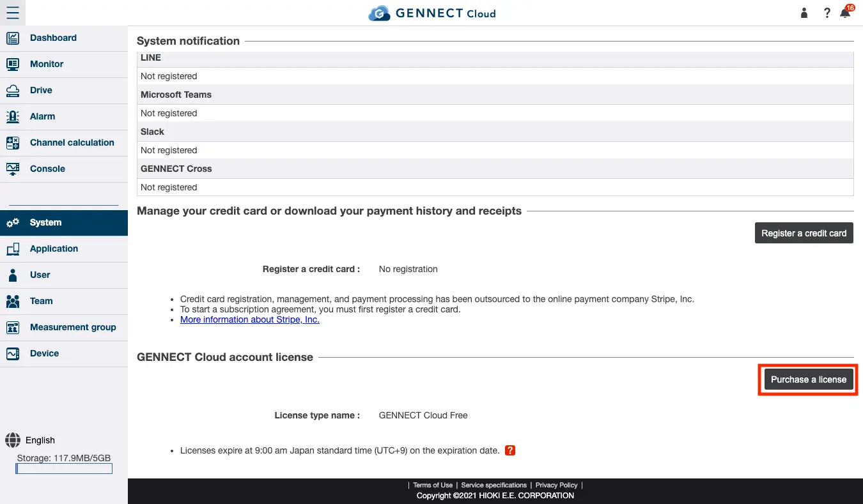Screen dimensions: 863x504
Task: Click the Application icon in sidebar
Action: (x=13, y=249)
